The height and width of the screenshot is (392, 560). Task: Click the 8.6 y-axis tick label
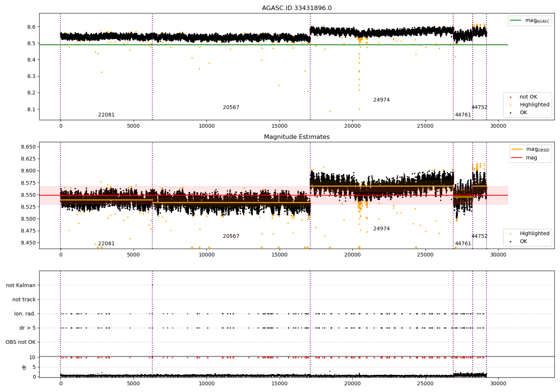click(31, 27)
